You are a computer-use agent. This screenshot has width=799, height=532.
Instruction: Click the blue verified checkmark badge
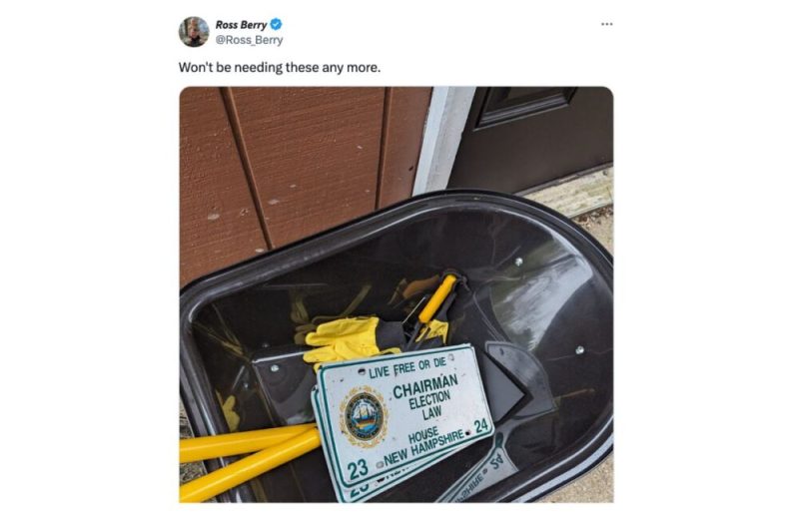point(276,24)
